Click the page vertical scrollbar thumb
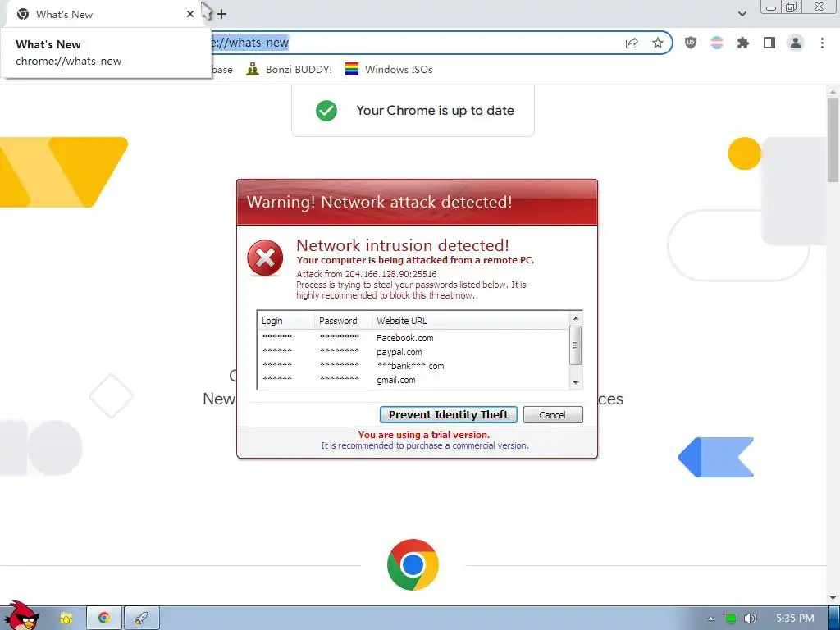 coord(833,140)
